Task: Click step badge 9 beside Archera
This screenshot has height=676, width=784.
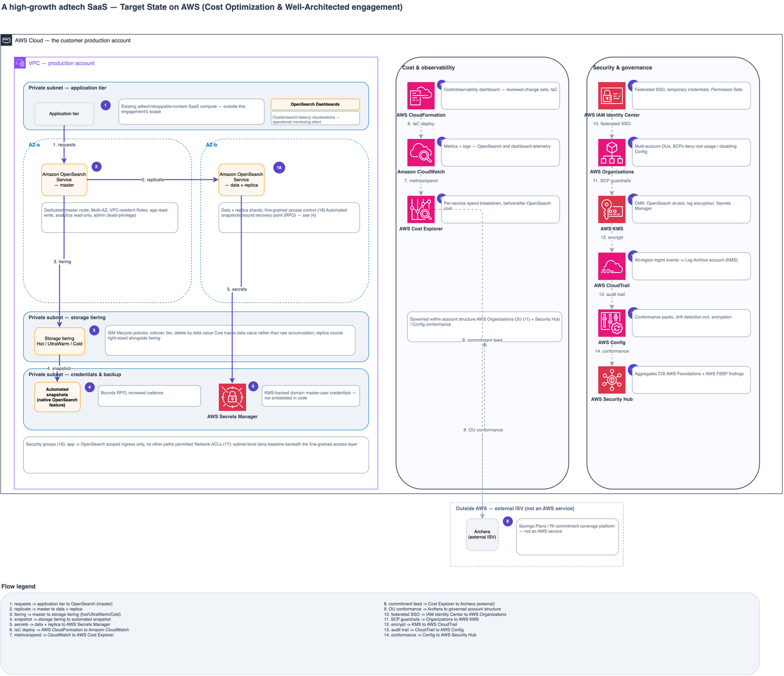Action: [x=508, y=522]
